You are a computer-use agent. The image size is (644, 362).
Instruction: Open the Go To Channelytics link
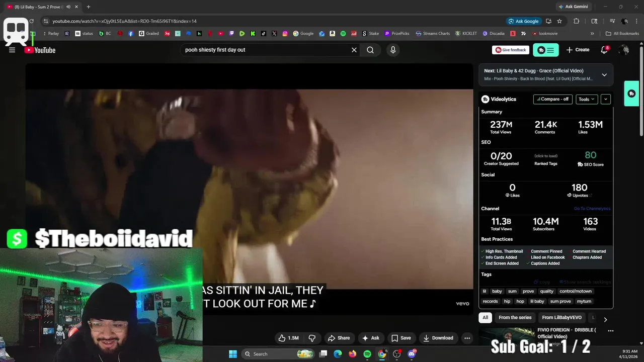coord(592,209)
